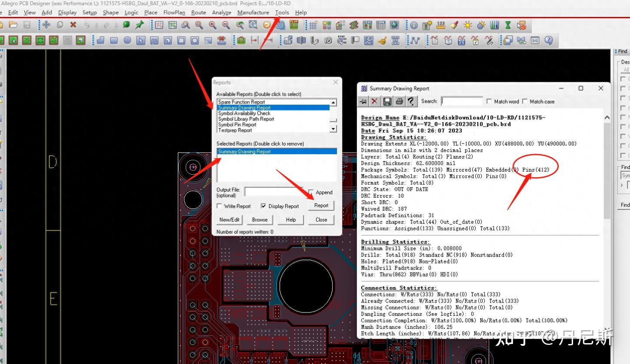Select the Shape Add Rectangle icon
The image size is (630, 364).
tap(114, 40)
